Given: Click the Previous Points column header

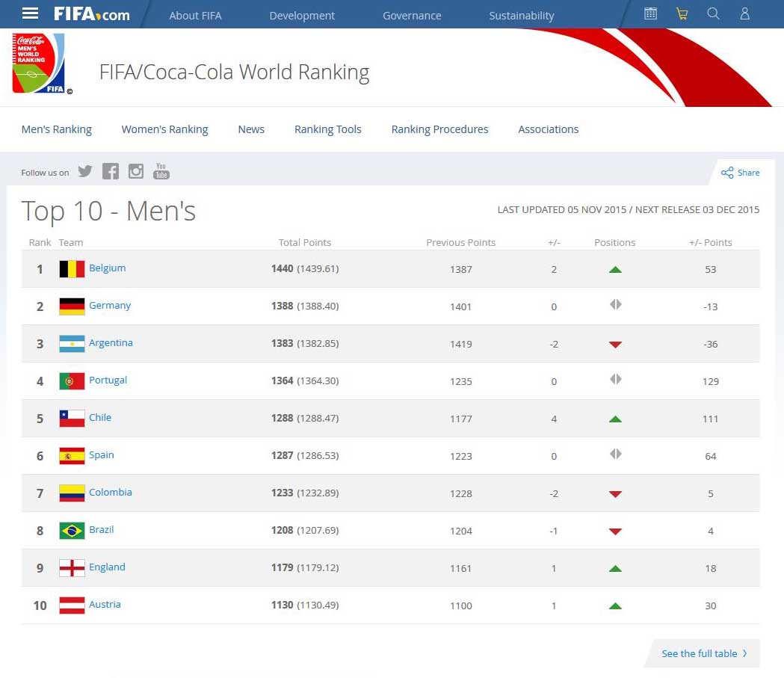Looking at the screenshot, I should (x=460, y=242).
